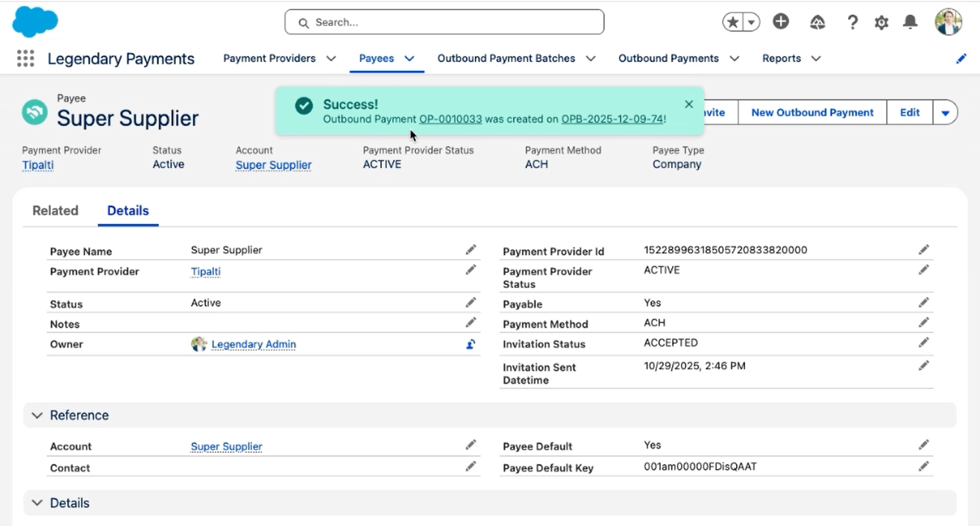Open the OP-0010033 payment link
Viewport: 980px width, 526px height.
pos(450,119)
